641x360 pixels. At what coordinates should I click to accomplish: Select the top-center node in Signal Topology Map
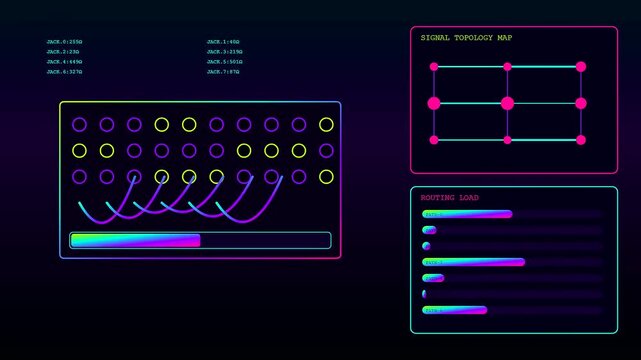(x=507, y=67)
